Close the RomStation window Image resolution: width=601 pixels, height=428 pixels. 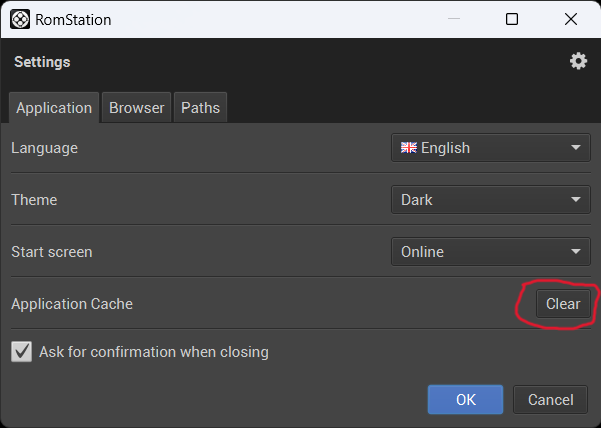pyautogui.click(x=571, y=19)
